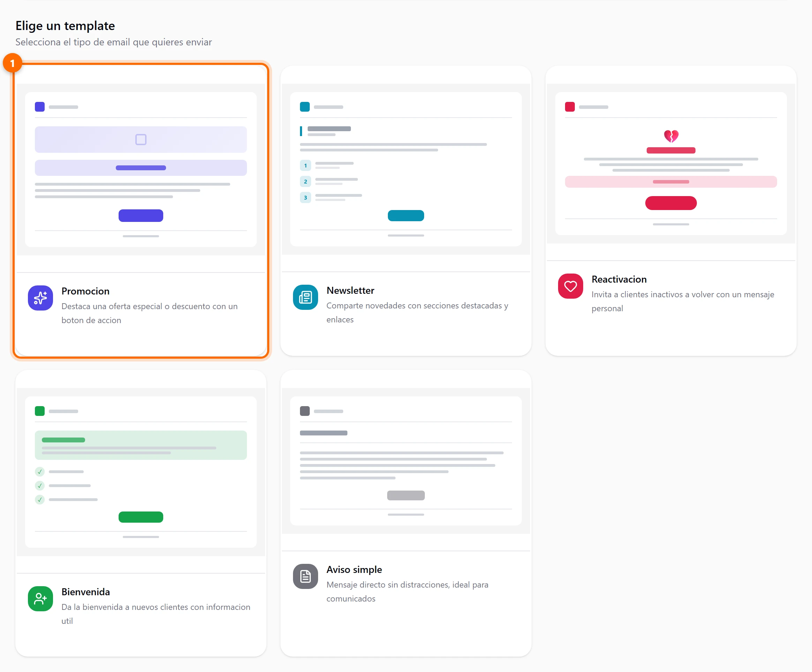Click the teal button in Newsletter preview
This screenshot has width=812, height=672.
click(x=406, y=216)
